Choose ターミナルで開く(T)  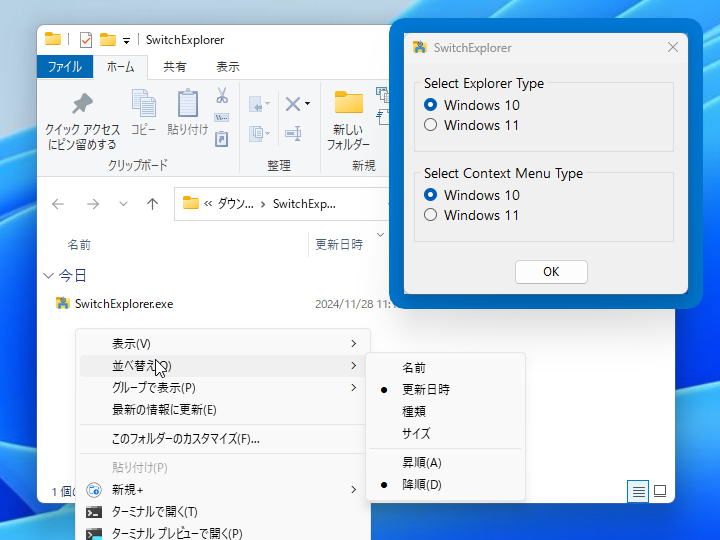[223, 512]
